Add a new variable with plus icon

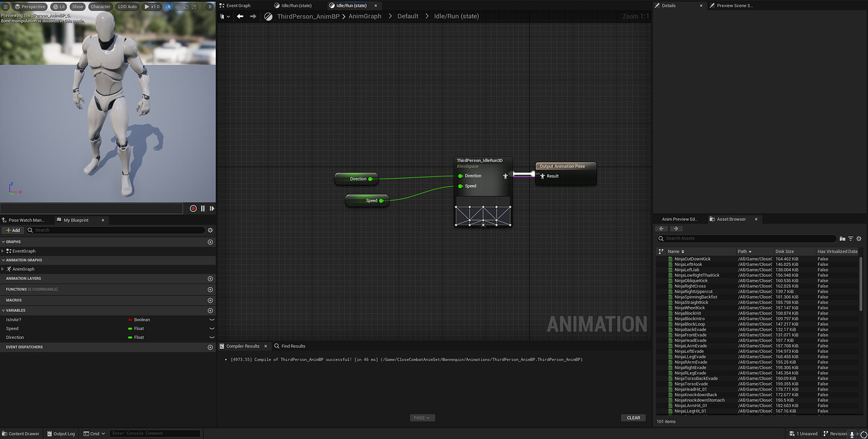(210, 311)
